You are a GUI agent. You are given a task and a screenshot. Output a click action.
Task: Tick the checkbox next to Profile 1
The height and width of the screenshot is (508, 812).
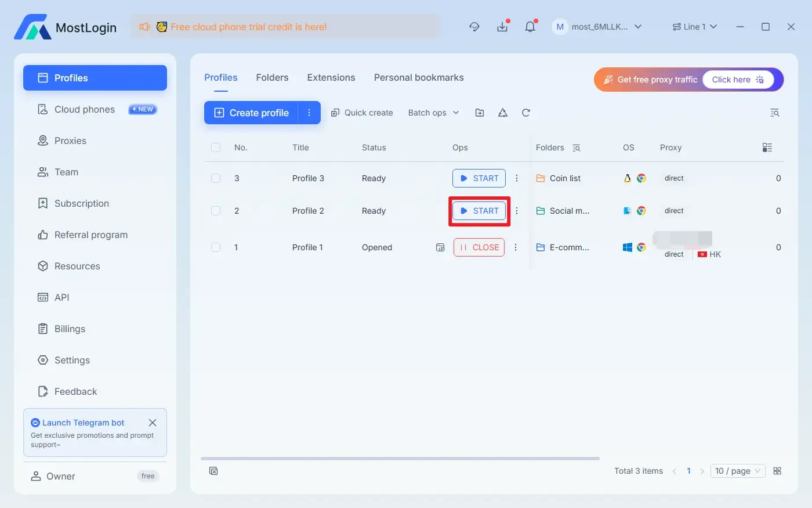216,247
